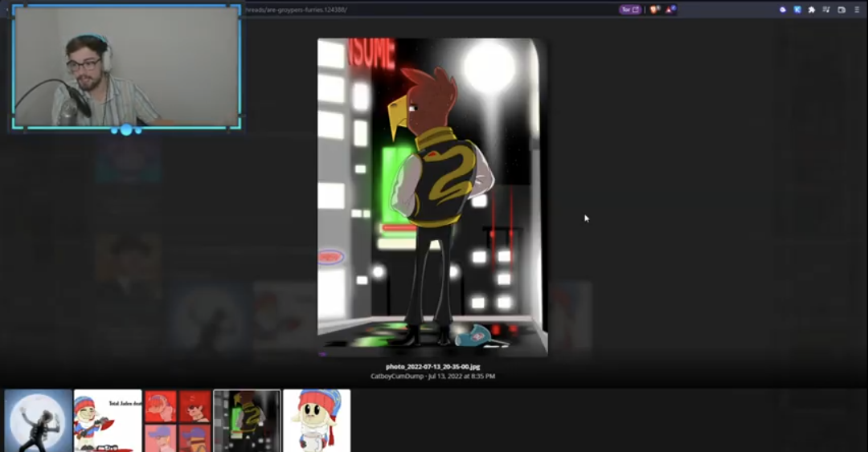The height and width of the screenshot is (452, 868).
Task: Open the browser hamburger main menu
Action: (x=857, y=10)
